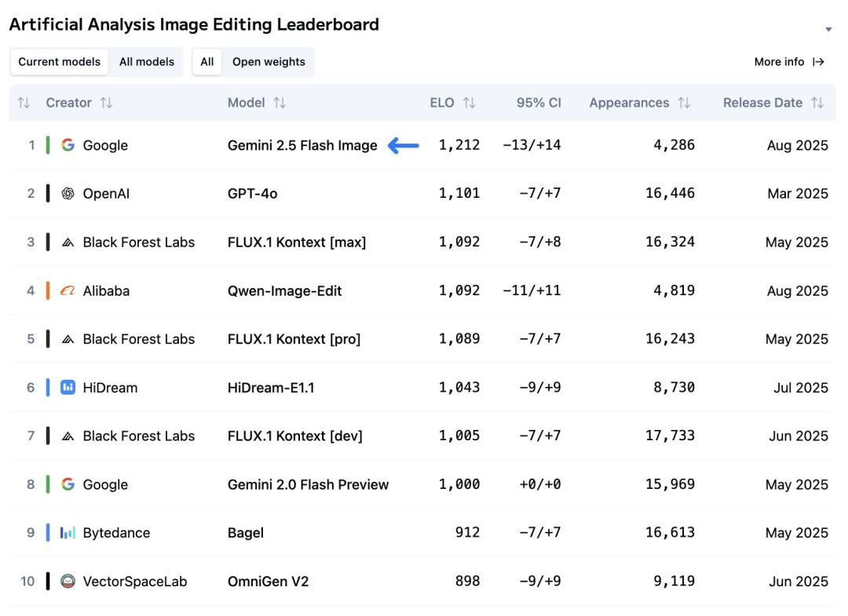Click the OpenAI logo icon
Image resolution: width=848 pixels, height=616 pixels.
point(68,194)
